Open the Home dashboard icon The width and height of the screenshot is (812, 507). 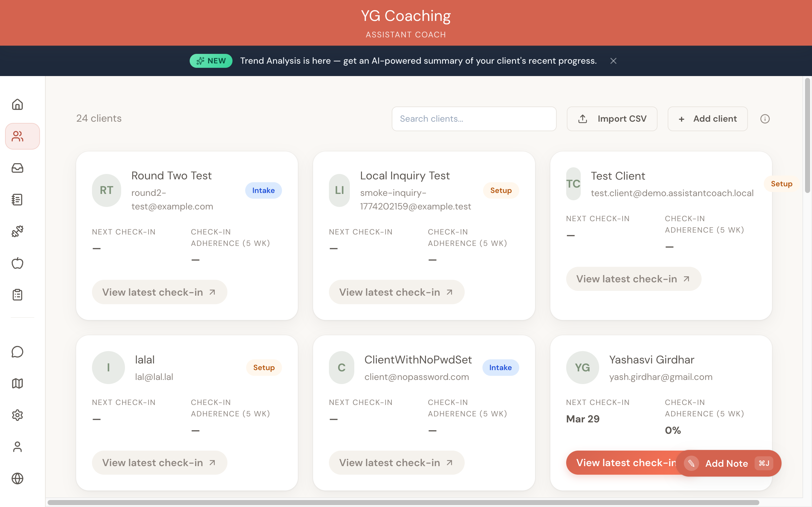[17, 104]
